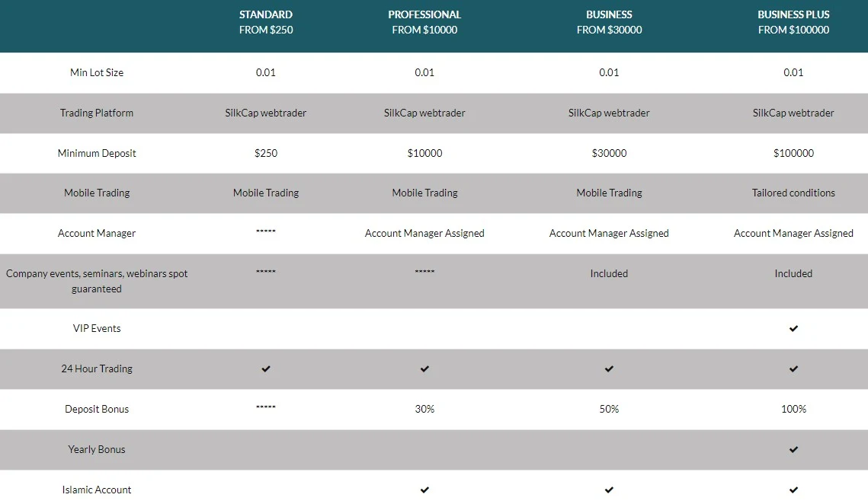The width and height of the screenshot is (868, 504).
Task: Click the Tailored conditions cell
Action: tap(793, 193)
